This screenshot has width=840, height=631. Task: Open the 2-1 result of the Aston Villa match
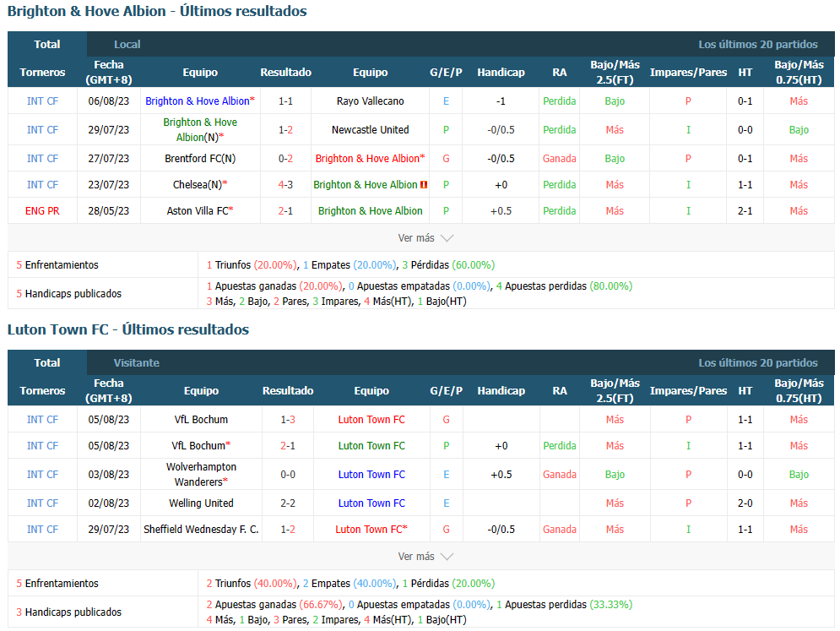pos(285,211)
